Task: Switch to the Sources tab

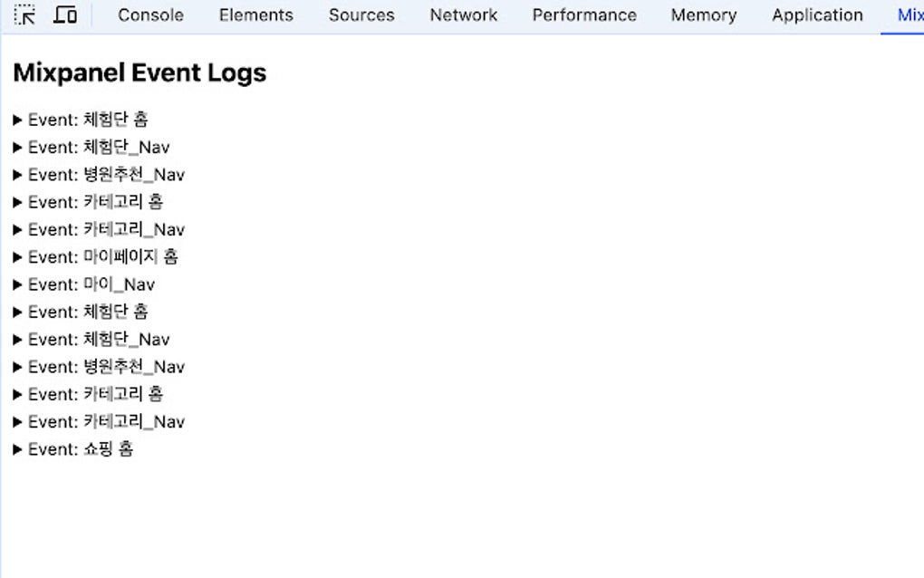Action: click(x=361, y=14)
